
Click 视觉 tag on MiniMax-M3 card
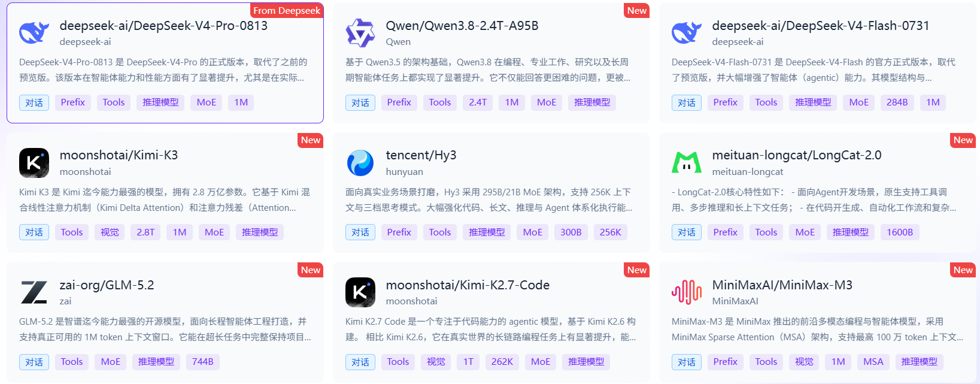pos(804,362)
